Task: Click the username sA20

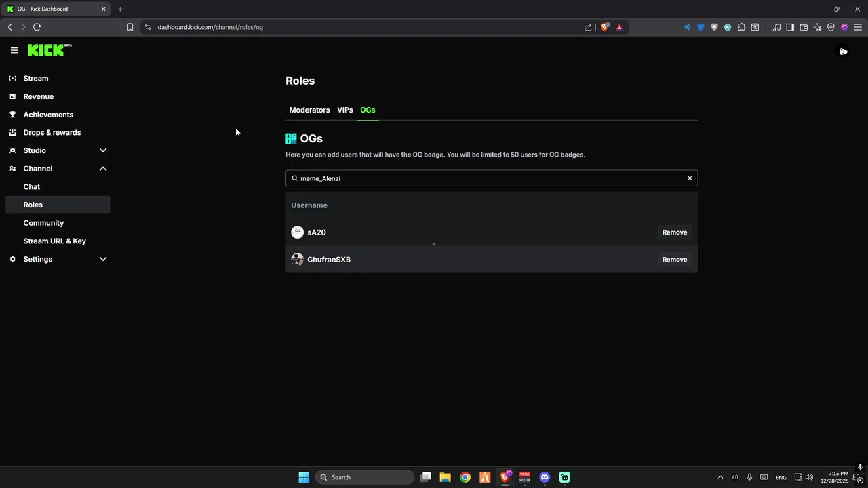Action: tap(317, 232)
